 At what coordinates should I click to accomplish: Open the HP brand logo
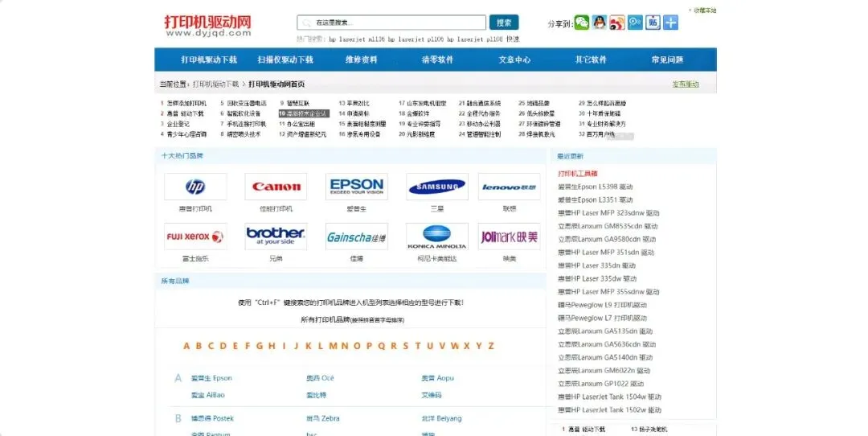click(195, 187)
